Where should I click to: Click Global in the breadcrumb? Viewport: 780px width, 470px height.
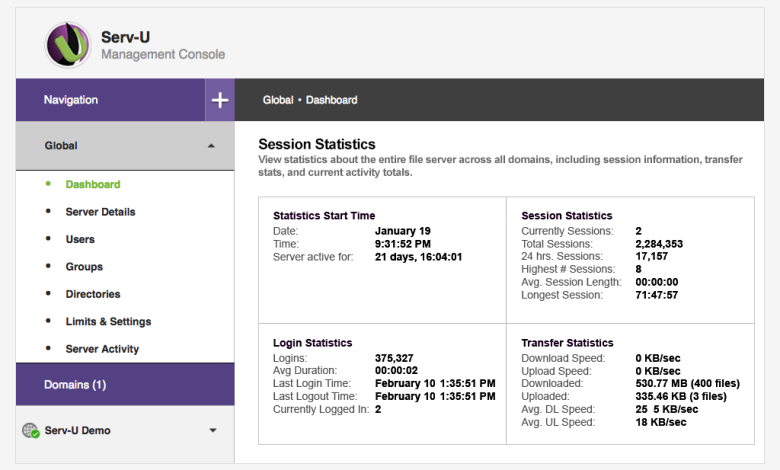(x=278, y=100)
